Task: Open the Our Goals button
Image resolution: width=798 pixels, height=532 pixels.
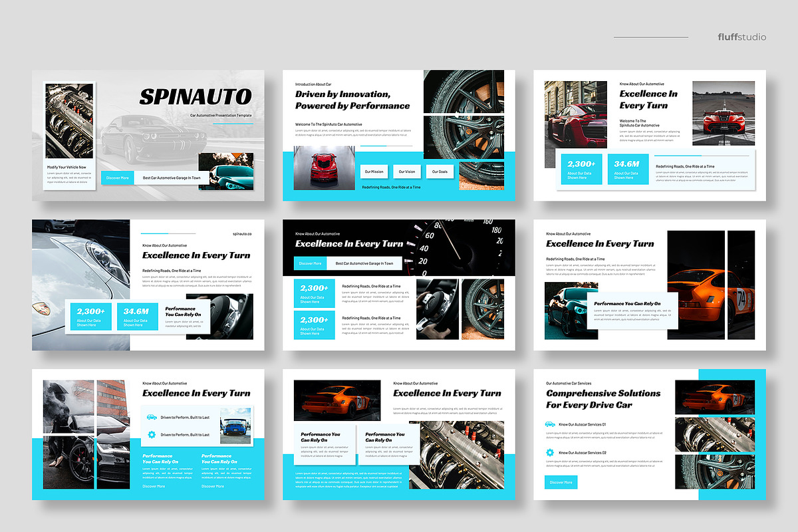Action: 440,172
